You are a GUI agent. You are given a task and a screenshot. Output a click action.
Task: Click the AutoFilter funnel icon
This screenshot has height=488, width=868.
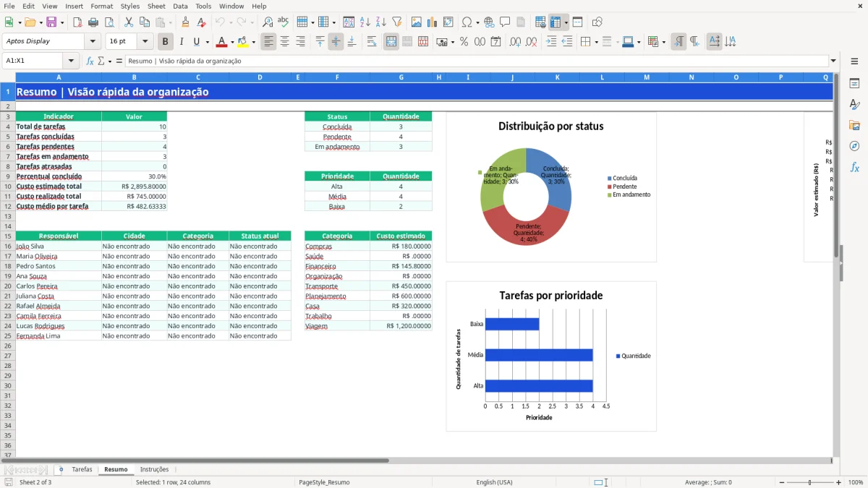tap(396, 22)
